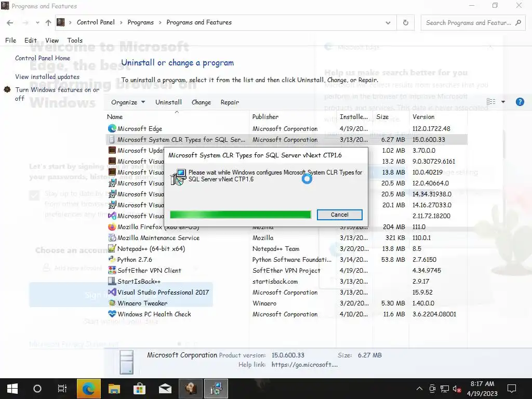Click the StartIsBack++ icon

[112, 281]
